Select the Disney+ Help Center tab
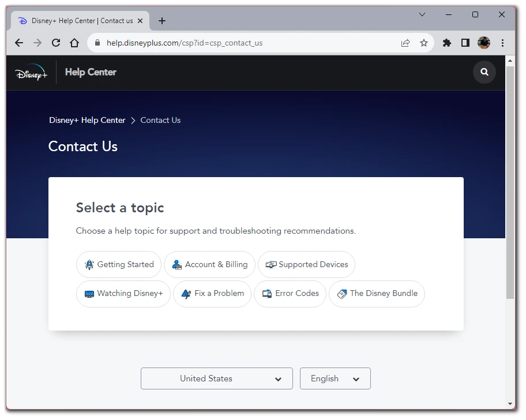Viewport: 526px width, 420px height. (80, 21)
